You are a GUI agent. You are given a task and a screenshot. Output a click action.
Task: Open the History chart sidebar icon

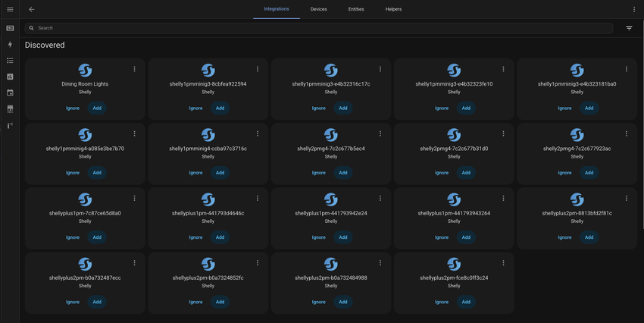(10, 77)
